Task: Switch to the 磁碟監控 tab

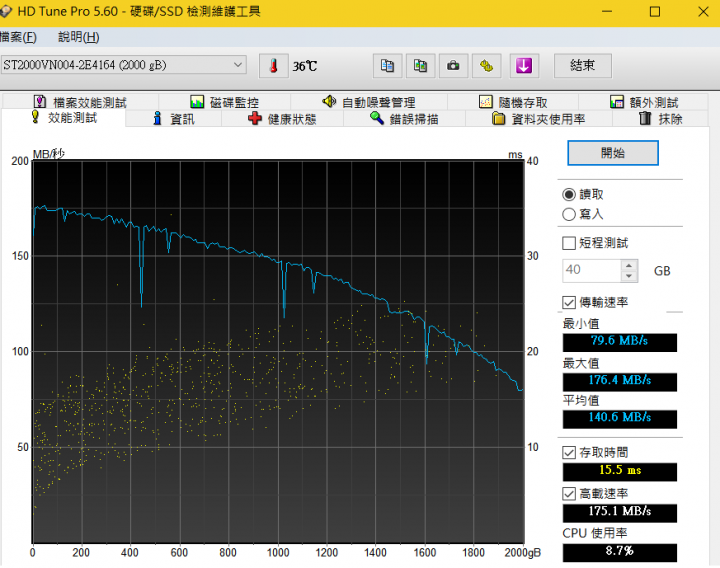Action: [225, 102]
